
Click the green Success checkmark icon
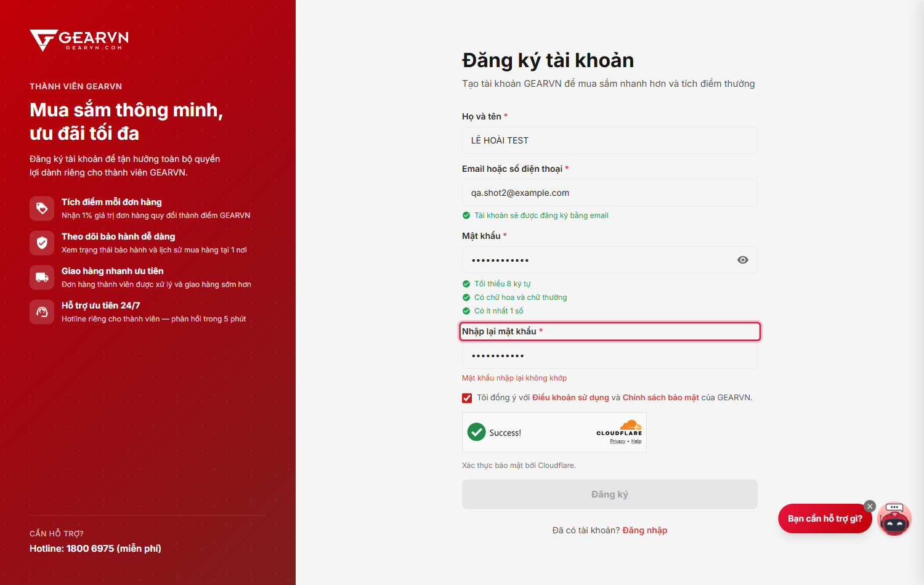(x=476, y=432)
